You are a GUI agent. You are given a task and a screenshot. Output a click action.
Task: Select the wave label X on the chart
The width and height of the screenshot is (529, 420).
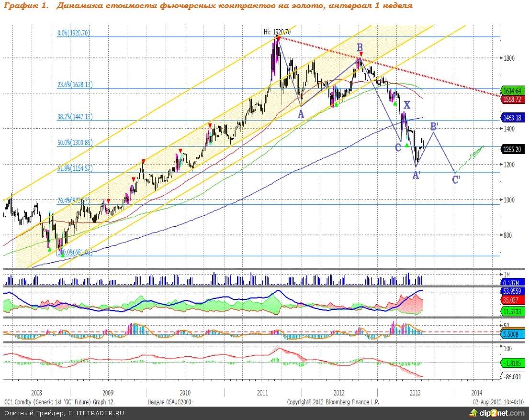click(406, 105)
